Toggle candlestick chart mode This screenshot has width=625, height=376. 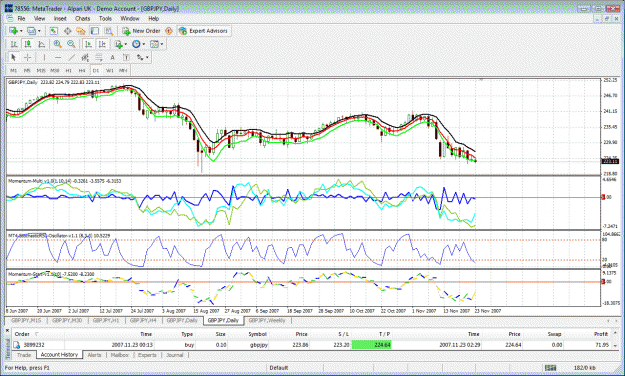tap(28, 44)
